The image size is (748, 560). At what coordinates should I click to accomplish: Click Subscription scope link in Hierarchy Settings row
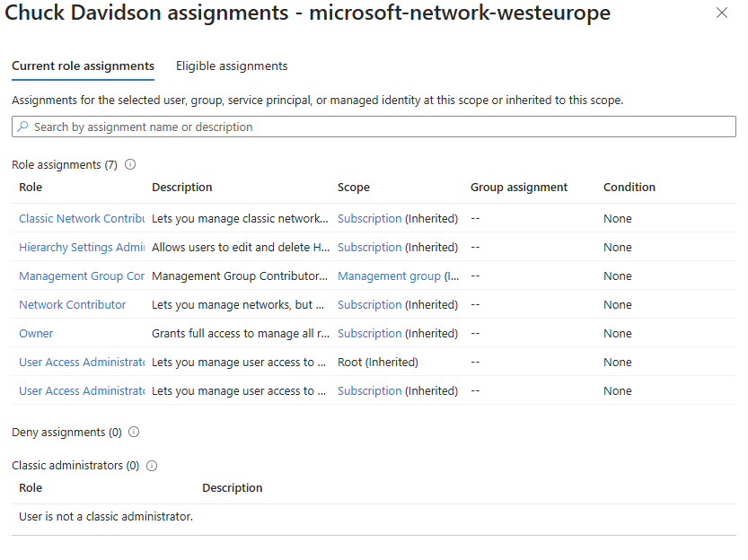pyautogui.click(x=370, y=248)
